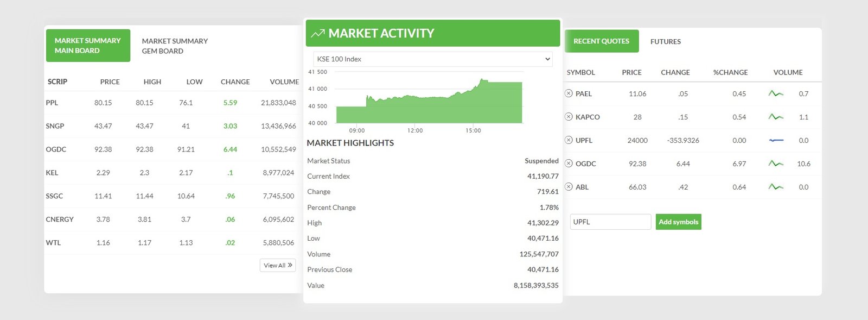This screenshot has width=868, height=320.
Task: Remove PAEL symbol using its X icon
Action: click(569, 93)
